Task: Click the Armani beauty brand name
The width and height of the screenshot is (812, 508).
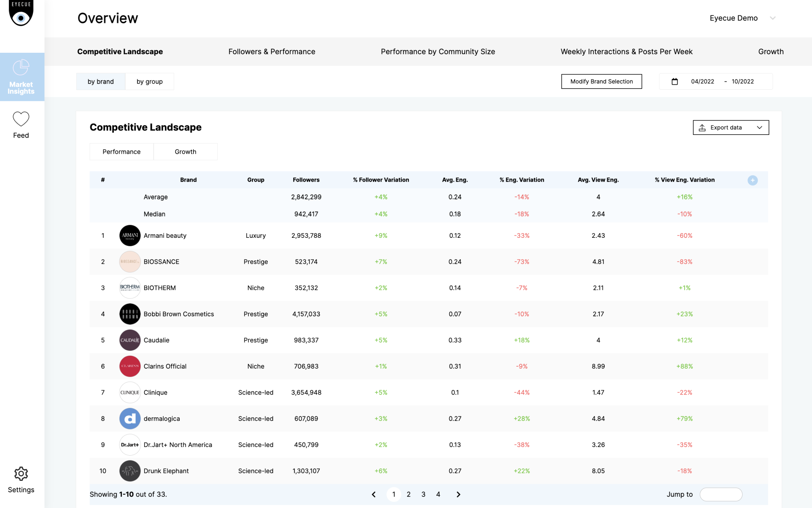Action: [165, 236]
